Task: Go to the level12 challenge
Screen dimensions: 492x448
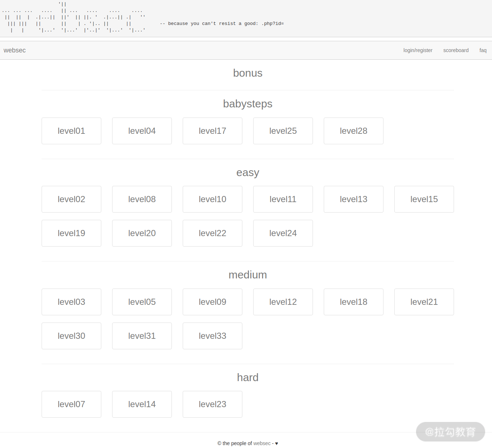Action: tap(283, 302)
